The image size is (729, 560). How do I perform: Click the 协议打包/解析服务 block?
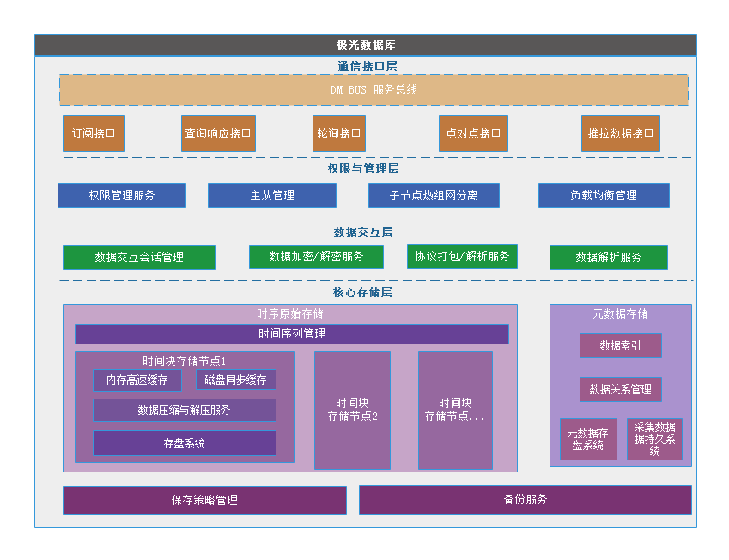tap(462, 256)
